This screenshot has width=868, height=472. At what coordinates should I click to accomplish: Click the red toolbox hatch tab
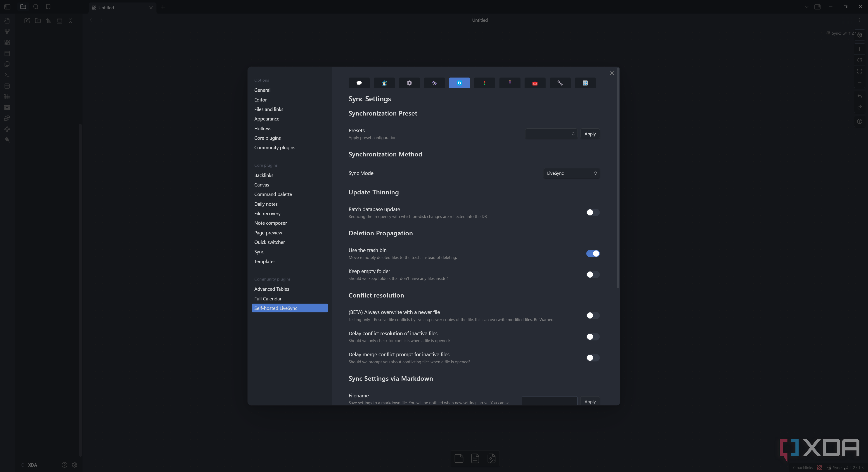click(535, 83)
